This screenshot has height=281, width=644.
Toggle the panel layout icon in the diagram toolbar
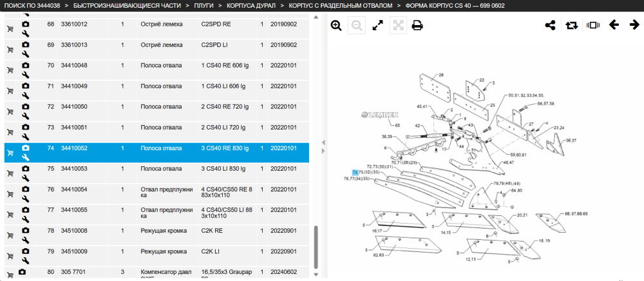click(592, 26)
